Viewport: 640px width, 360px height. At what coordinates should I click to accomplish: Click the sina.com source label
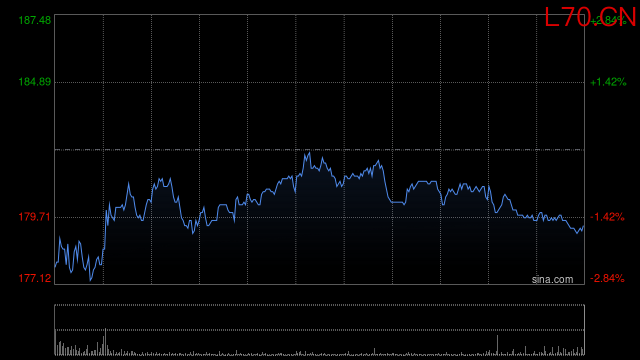[552, 279]
